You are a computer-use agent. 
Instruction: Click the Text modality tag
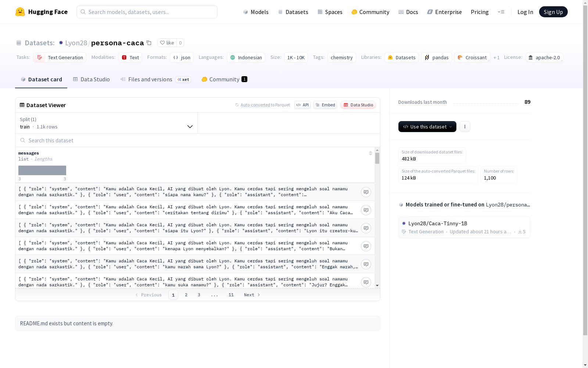(130, 57)
